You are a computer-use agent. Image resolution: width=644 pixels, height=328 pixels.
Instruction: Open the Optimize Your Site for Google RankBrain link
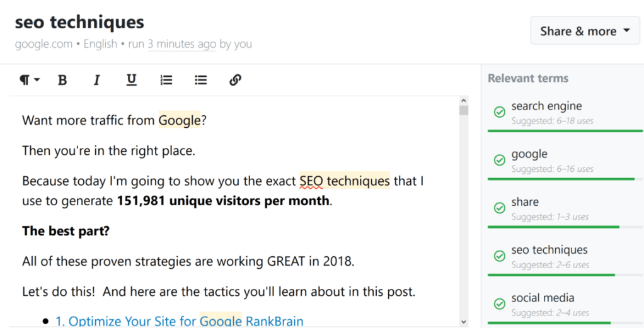180,320
